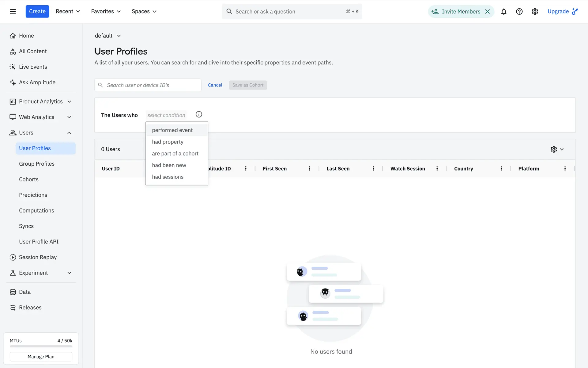Click the info icon beside select condition
Screen dimensions: 588x368
[199, 114]
